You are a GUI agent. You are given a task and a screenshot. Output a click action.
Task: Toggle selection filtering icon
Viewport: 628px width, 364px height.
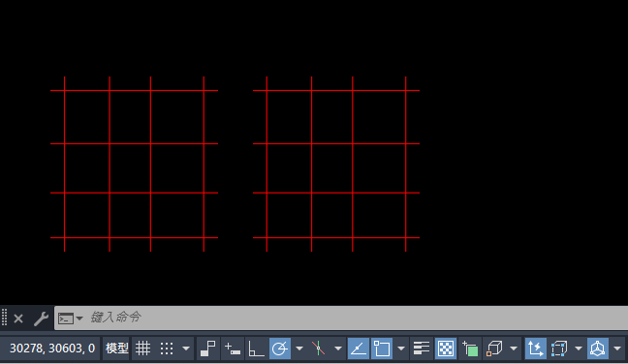pos(559,349)
